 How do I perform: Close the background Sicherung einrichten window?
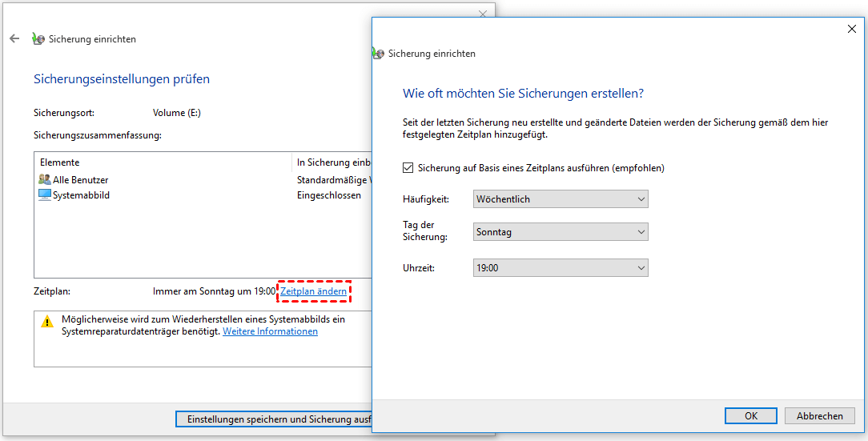click(482, 14)
